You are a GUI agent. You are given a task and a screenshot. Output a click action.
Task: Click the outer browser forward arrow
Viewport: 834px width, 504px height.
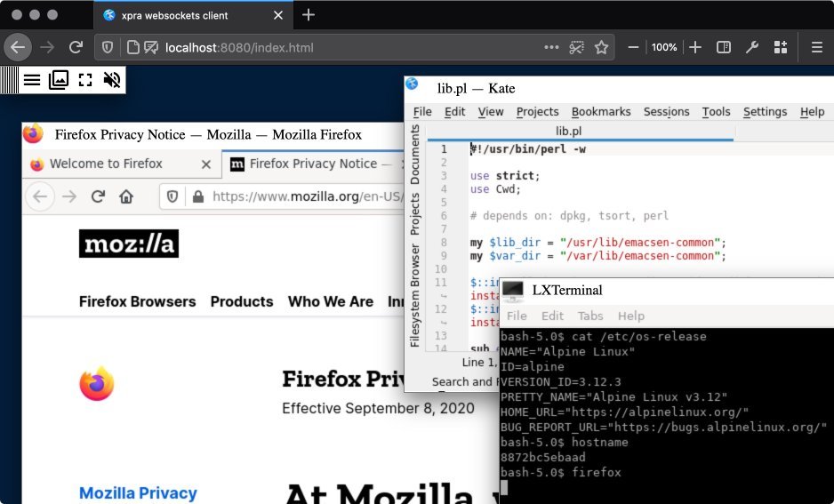pos(47,47)
